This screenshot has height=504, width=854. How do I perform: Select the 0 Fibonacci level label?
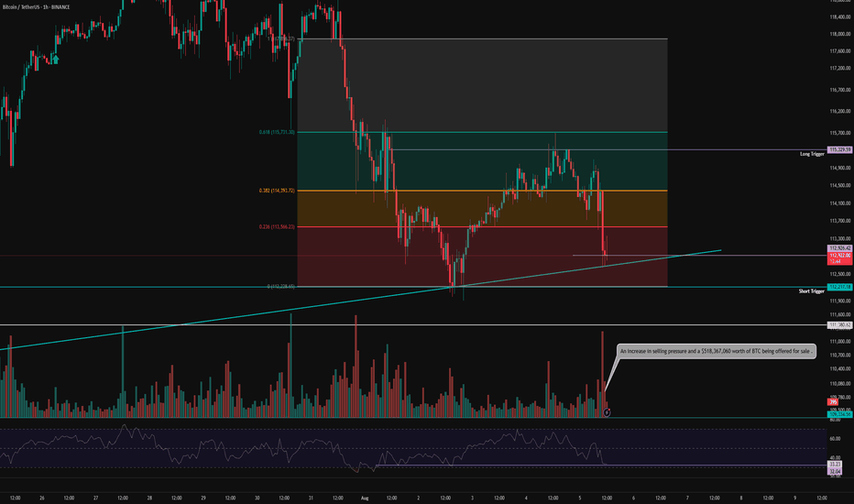click(x=280, y=287)
